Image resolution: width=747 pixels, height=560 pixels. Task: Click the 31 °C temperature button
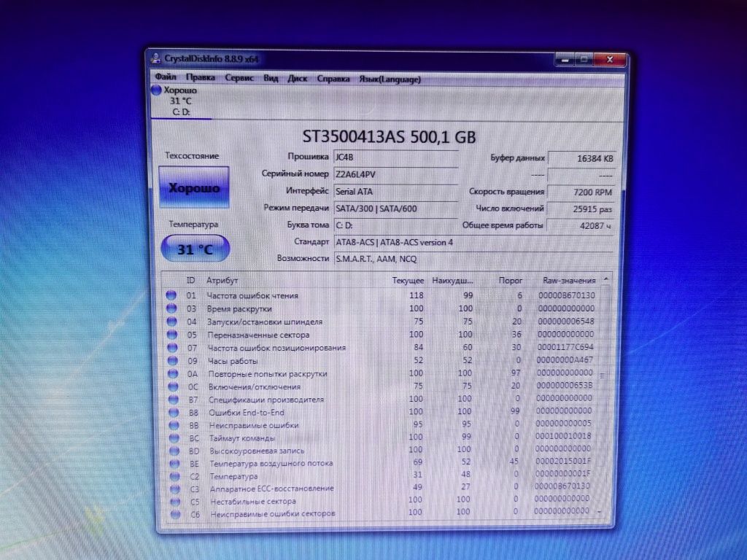pyautogui.click(x=196, y=249)
